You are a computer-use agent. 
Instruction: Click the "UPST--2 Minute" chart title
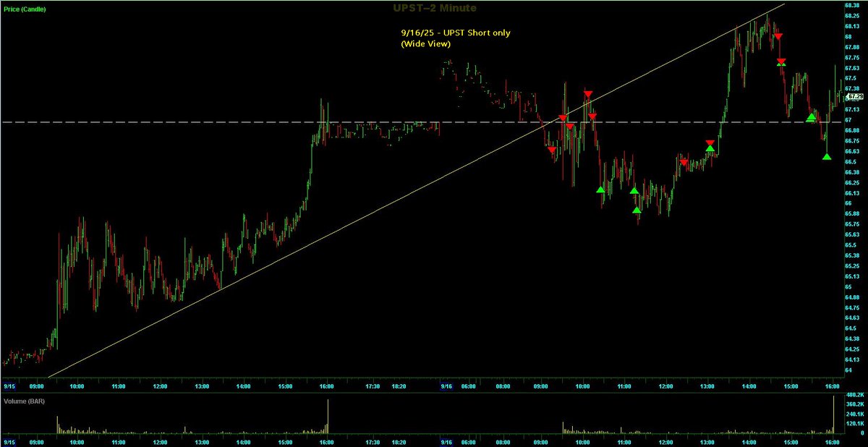(434, 7)
